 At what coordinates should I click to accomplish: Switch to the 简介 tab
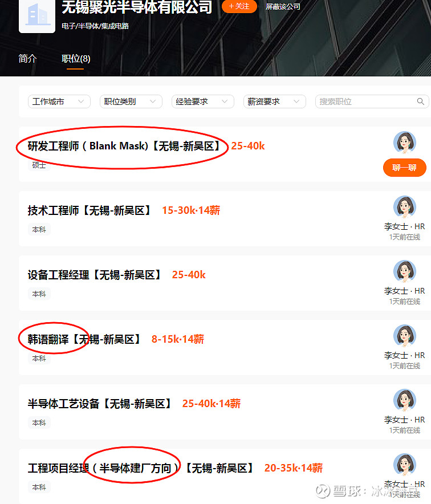pos(27,59)
